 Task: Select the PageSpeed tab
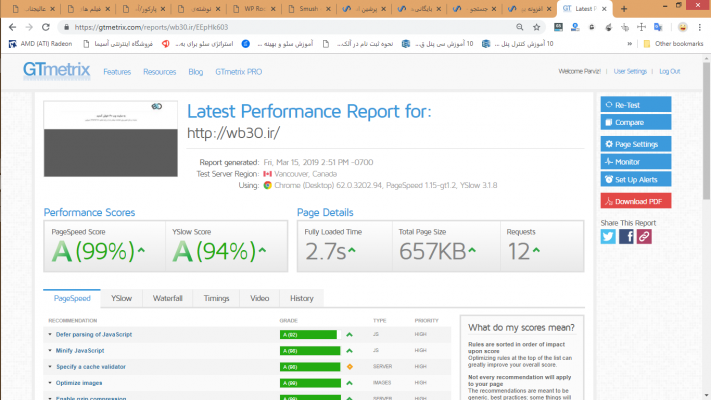72,298
